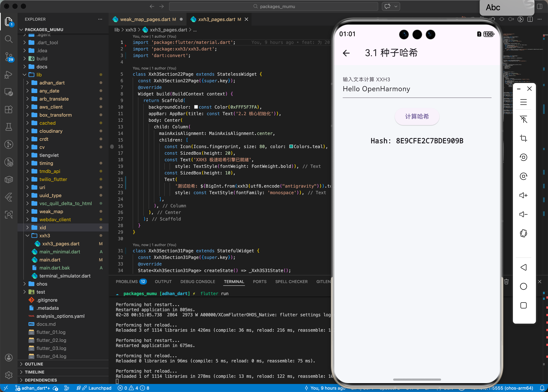Image resolution: width=548 pixels, height=392 pixels.
Task: Open the Manage gear icon
Action: click(9, 375)
